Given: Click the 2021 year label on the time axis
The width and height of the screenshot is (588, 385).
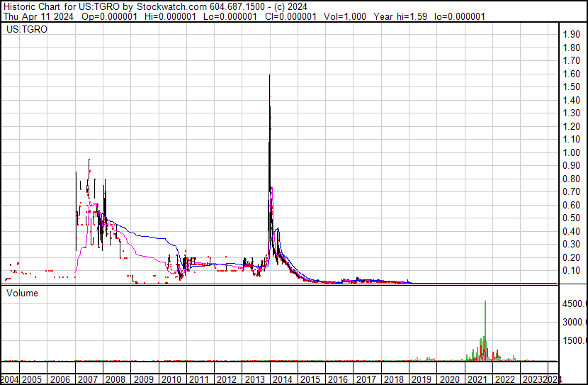Looking at the screenshot, I should 477,379.
